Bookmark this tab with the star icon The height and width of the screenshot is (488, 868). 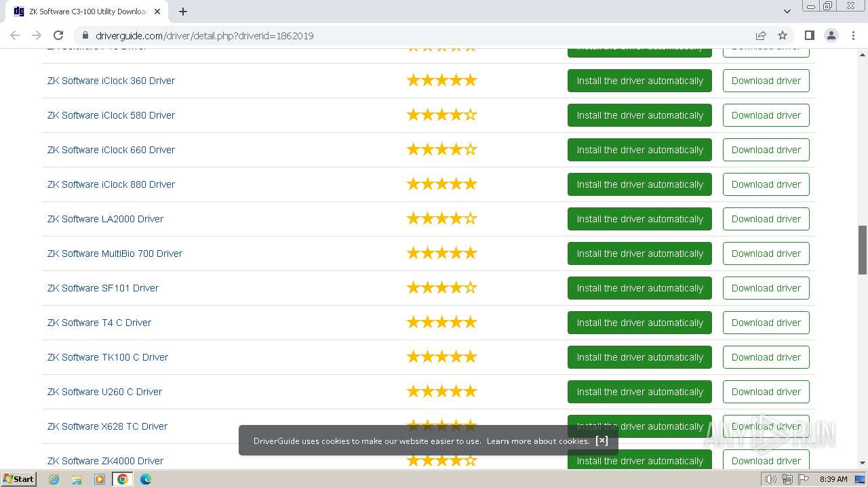[x=783, y=35]
